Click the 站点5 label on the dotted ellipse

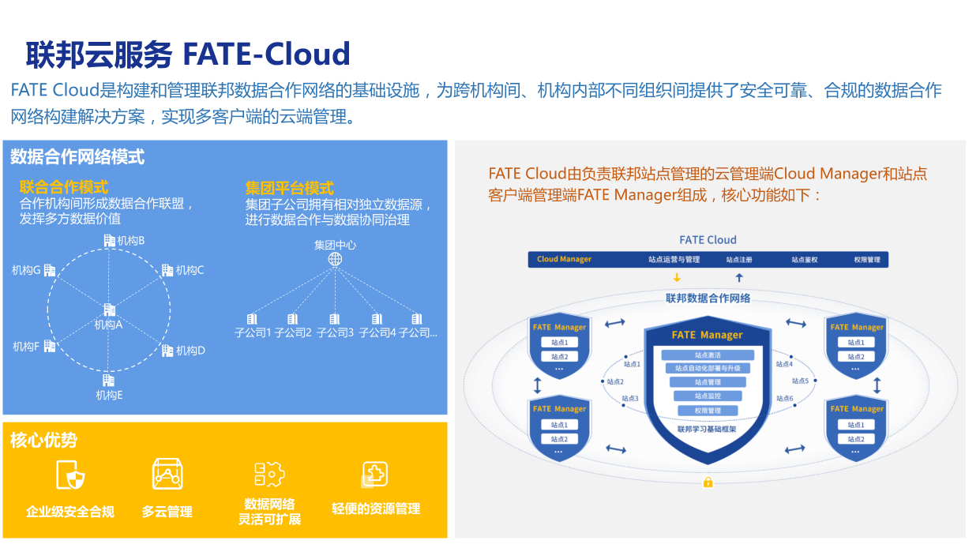click(801, 381)
